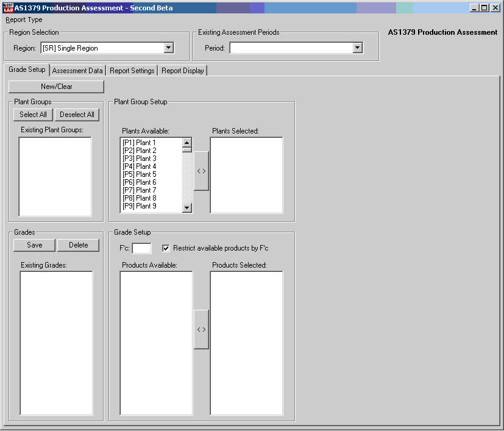Switch to the Report Settings tab
This screenshot has width=504, height=431.
coord(132,71)
